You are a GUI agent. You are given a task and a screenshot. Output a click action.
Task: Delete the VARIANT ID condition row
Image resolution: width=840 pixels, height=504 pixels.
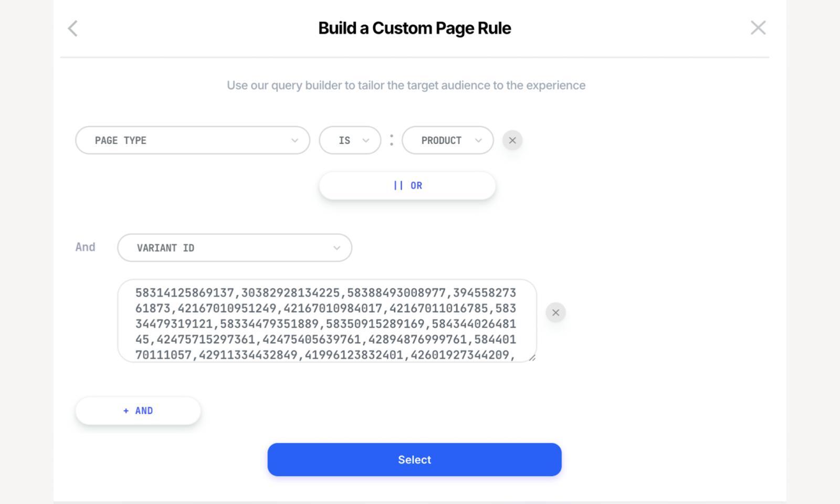[x=555, y=313]
